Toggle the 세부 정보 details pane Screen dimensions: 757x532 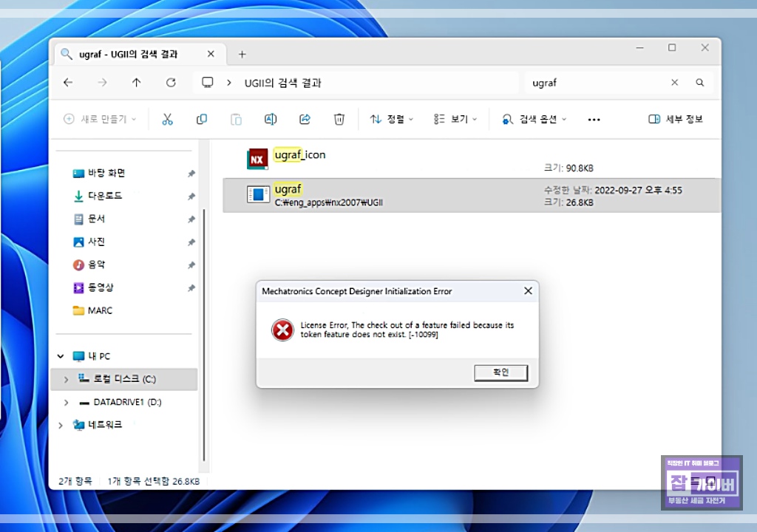coord(676,119)
